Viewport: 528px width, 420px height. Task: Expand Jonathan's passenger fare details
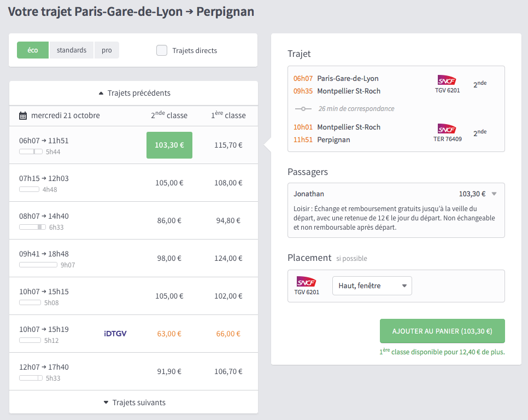click(494, 194)
